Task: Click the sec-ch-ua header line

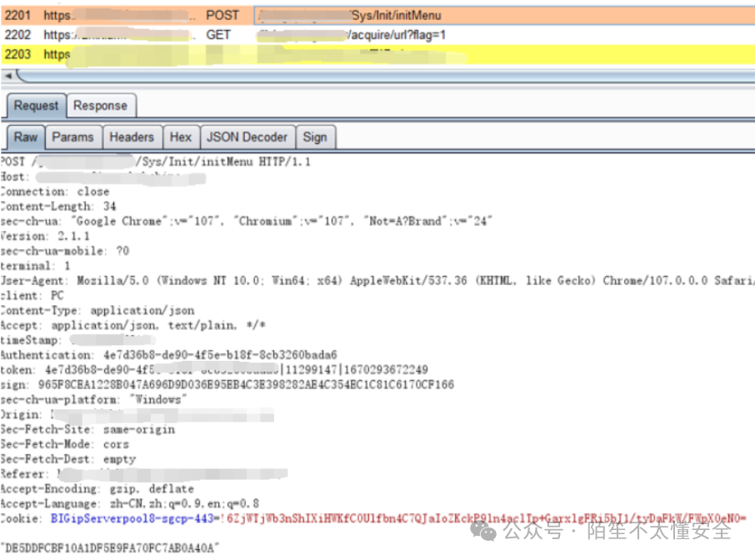Action: tap(246, 221)
